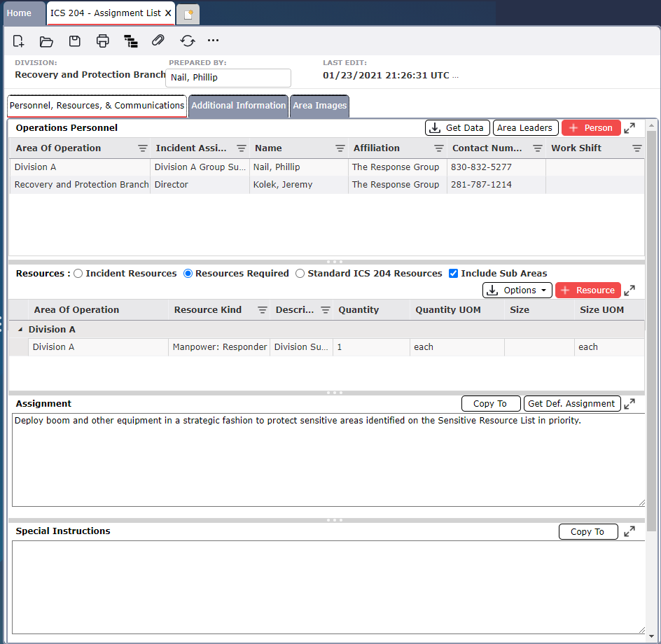
Task: Select the Incident Resources radio button
Action: (78, 274)
